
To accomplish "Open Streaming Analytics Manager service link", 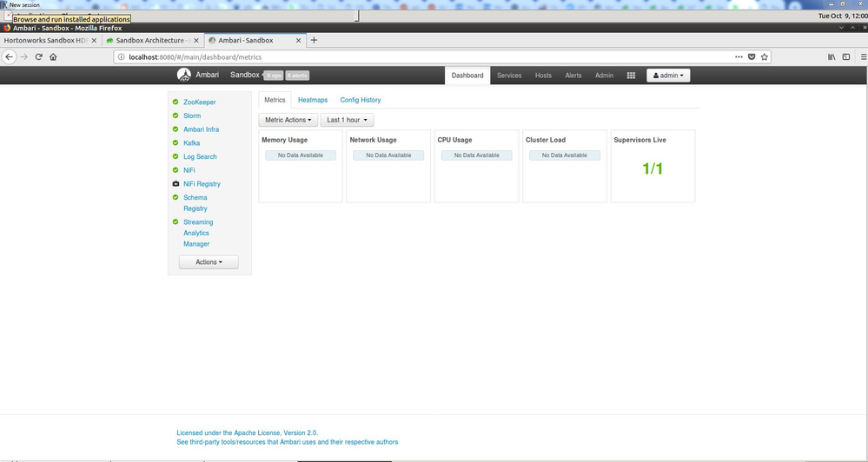I will tap(198, 233).
